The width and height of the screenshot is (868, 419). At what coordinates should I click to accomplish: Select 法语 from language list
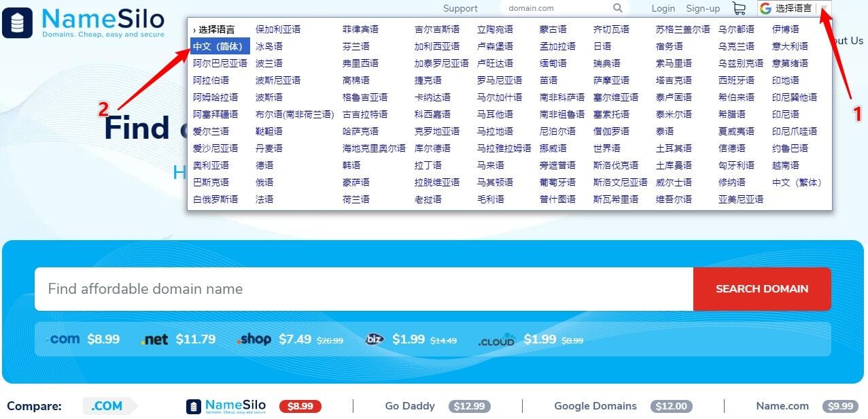[264, 199]
